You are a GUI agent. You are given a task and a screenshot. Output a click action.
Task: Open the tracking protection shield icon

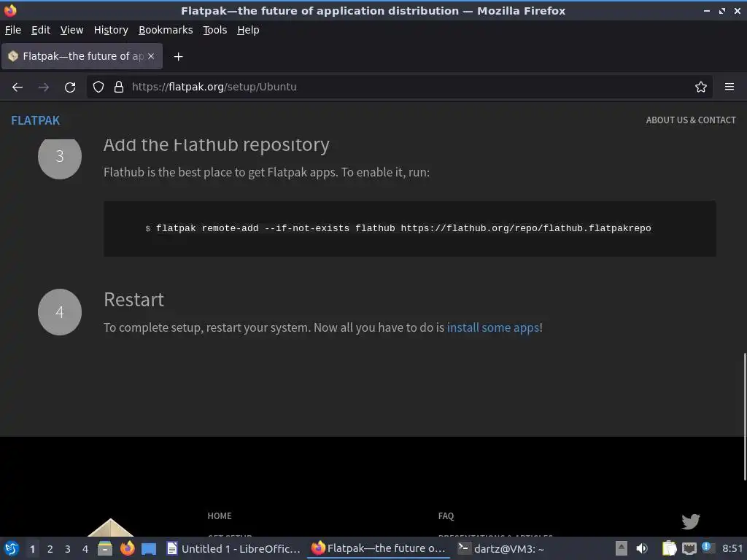tap(98, 87)
